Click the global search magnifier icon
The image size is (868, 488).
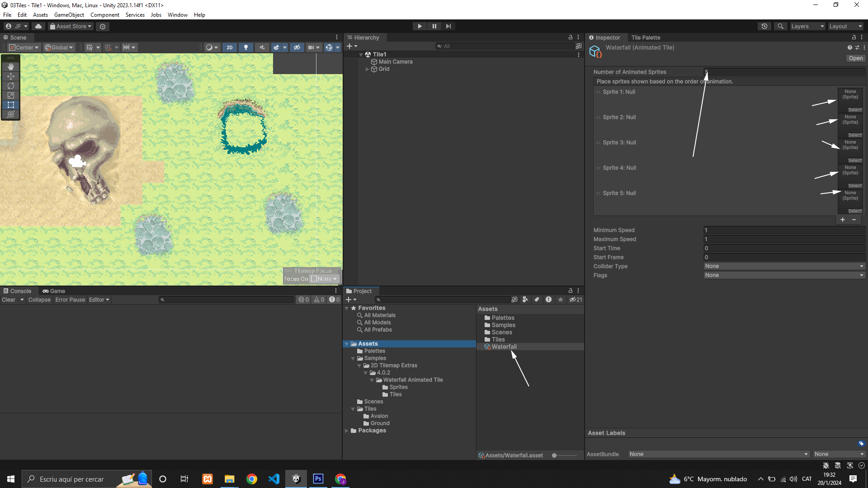(x=781, y=26)
